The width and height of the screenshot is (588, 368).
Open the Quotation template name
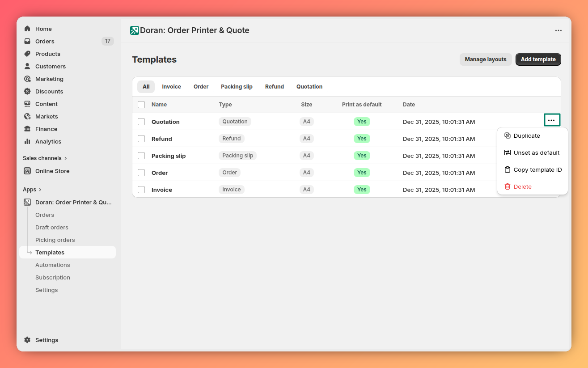[x=165, y=122]
